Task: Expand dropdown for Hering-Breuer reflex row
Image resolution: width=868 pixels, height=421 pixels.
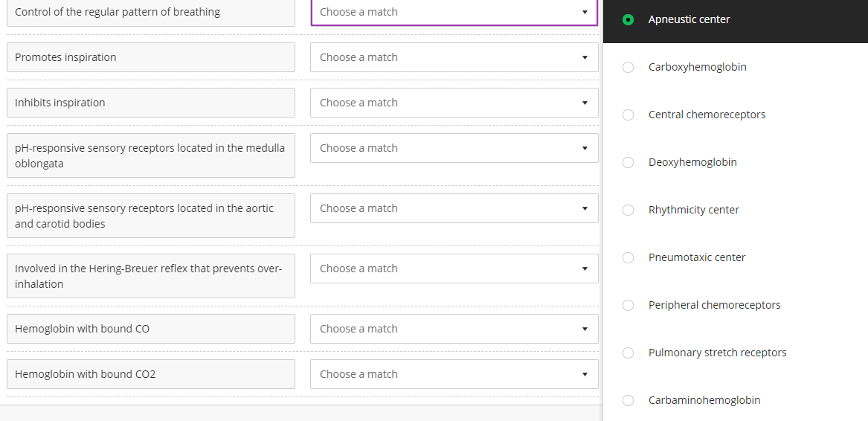Action: (x=454, y=269)
